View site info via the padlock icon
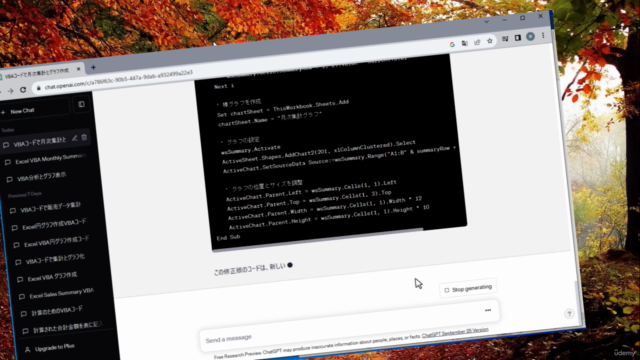This screenshot has width=640, height=360. coord(38,88)
